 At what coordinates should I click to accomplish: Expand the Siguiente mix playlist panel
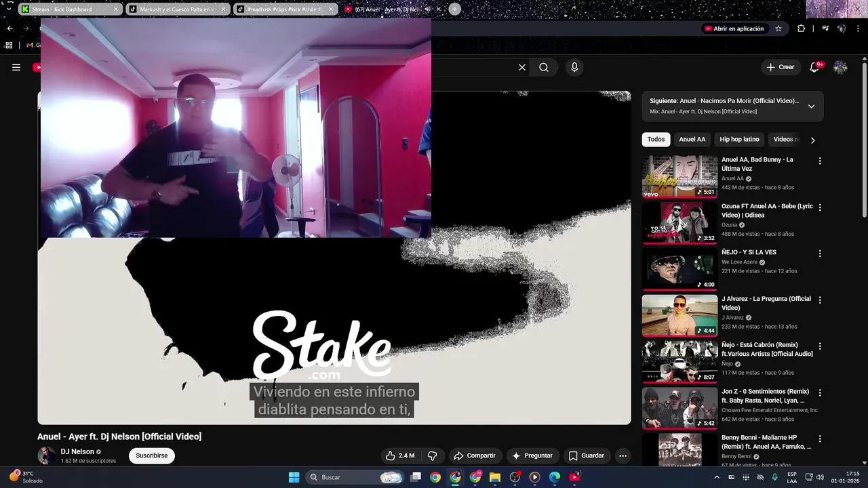click(811, 106)
